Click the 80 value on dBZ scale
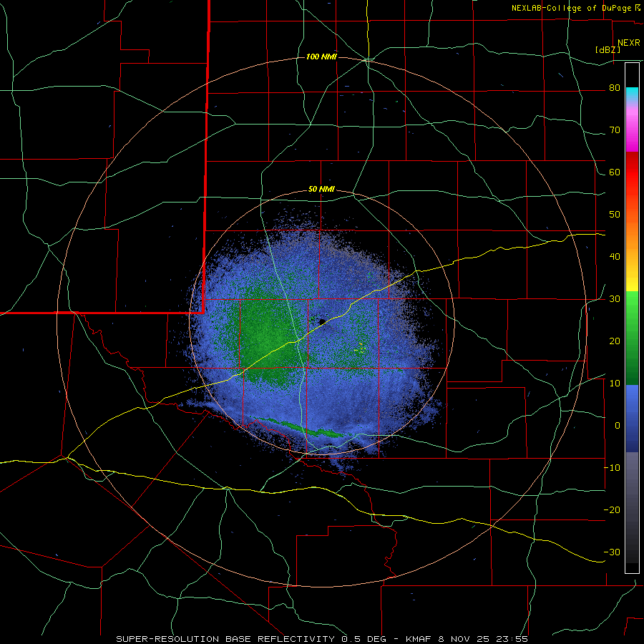 click(615, 88)
